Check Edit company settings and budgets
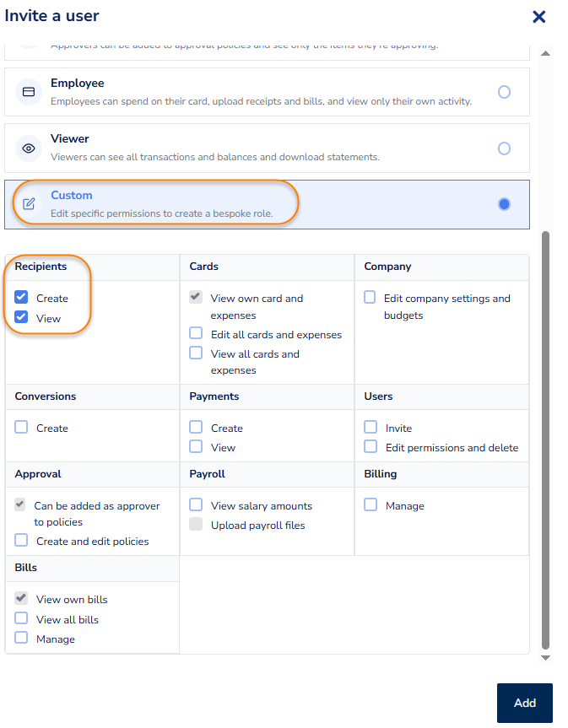568x728 pixels. (371, 298)
